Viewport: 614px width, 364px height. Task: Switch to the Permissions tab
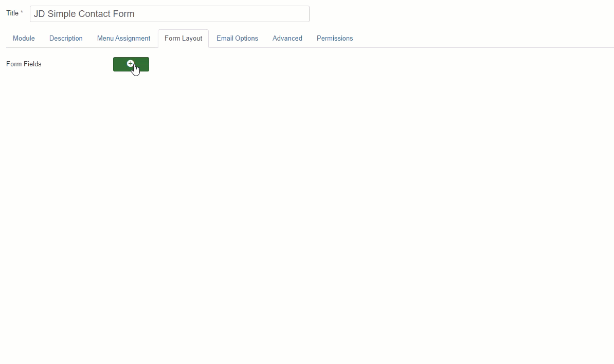(335, 38)
